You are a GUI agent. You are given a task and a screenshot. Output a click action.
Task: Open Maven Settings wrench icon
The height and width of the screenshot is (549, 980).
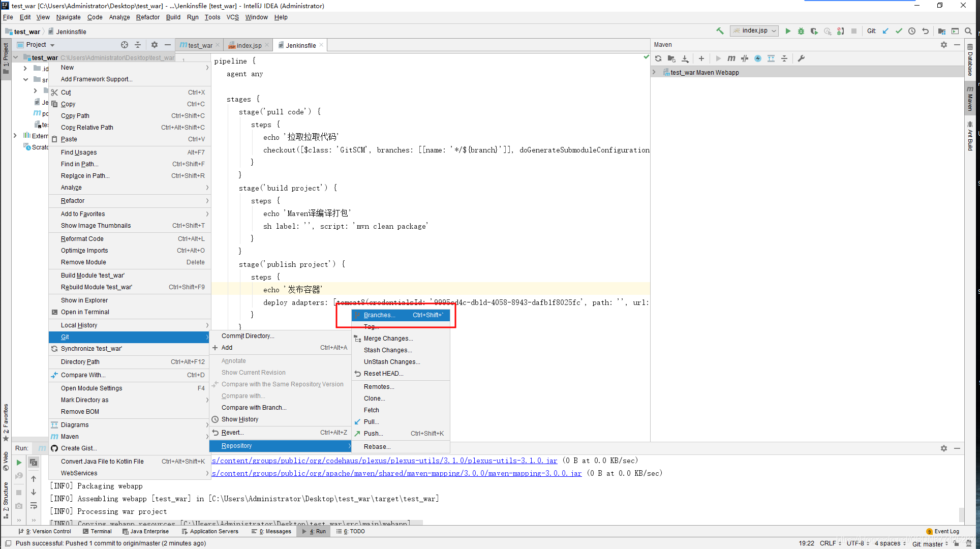pos(801,58)
